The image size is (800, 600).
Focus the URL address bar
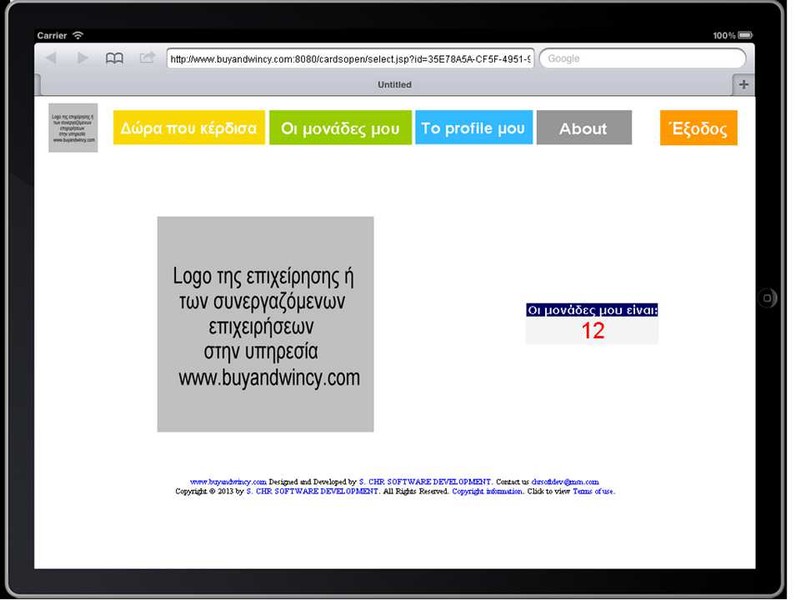(x=350, y=59)
